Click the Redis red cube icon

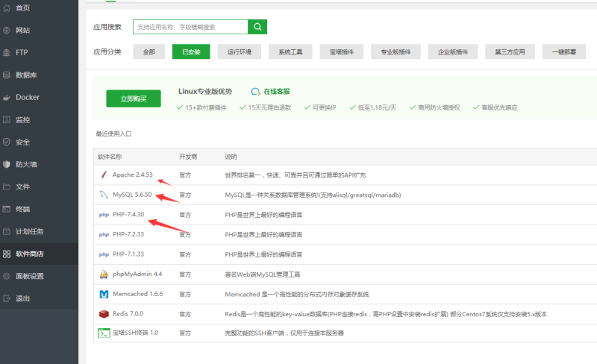[x=104, y=314]
